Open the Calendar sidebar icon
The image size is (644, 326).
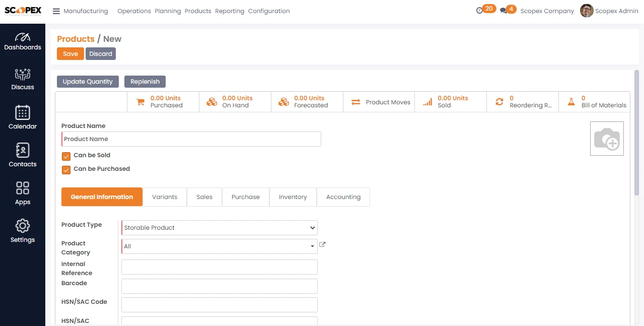[x=23, y=112]
